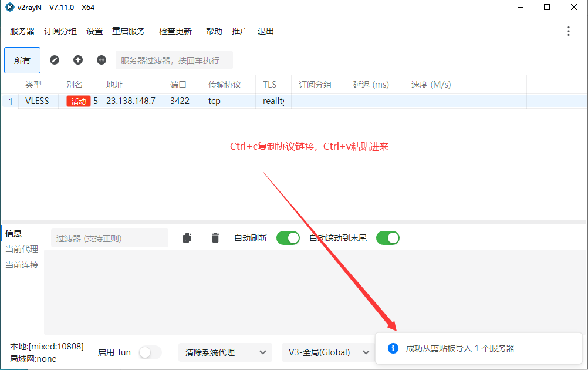Select the 当前连接 sidebar tab

click(x=22, y=264)
